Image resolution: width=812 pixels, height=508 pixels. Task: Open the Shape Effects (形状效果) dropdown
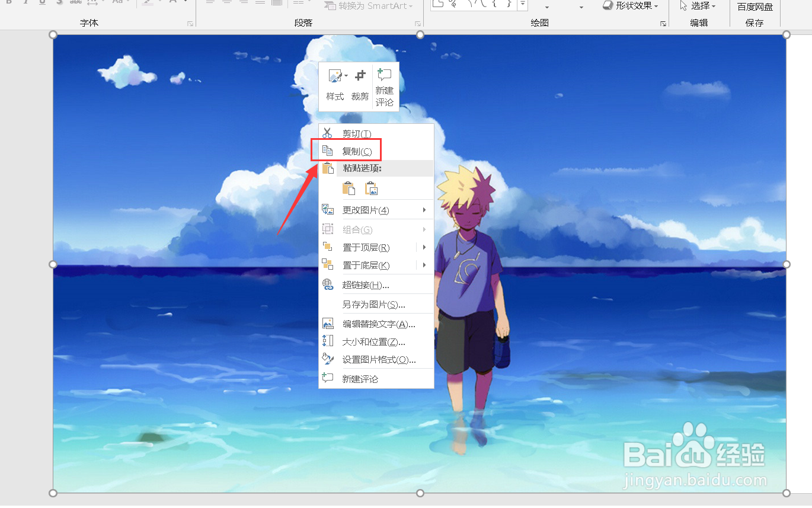coord(631,5)
